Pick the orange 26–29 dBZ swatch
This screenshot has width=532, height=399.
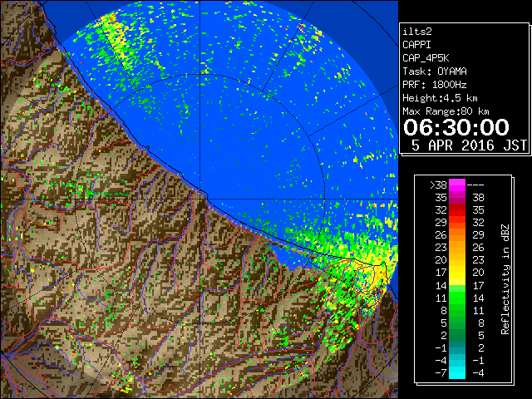pos(457,234)
